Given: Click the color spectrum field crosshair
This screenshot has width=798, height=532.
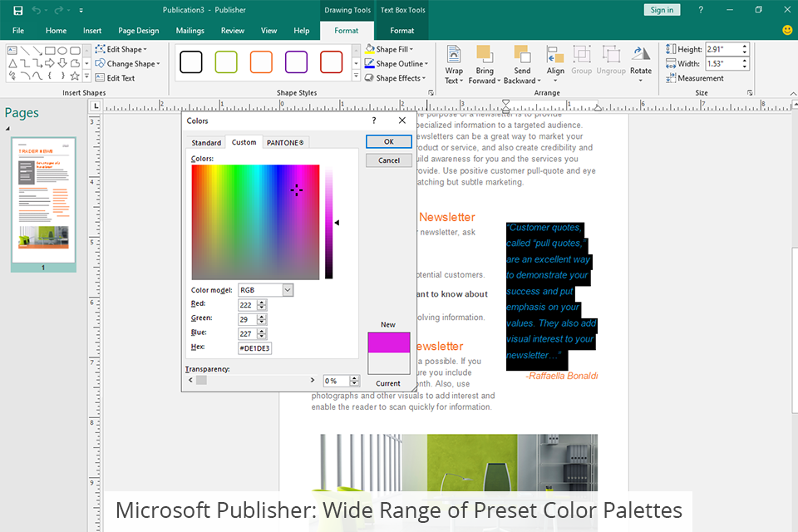Looking at the screenshot, I should click(297, 190).
